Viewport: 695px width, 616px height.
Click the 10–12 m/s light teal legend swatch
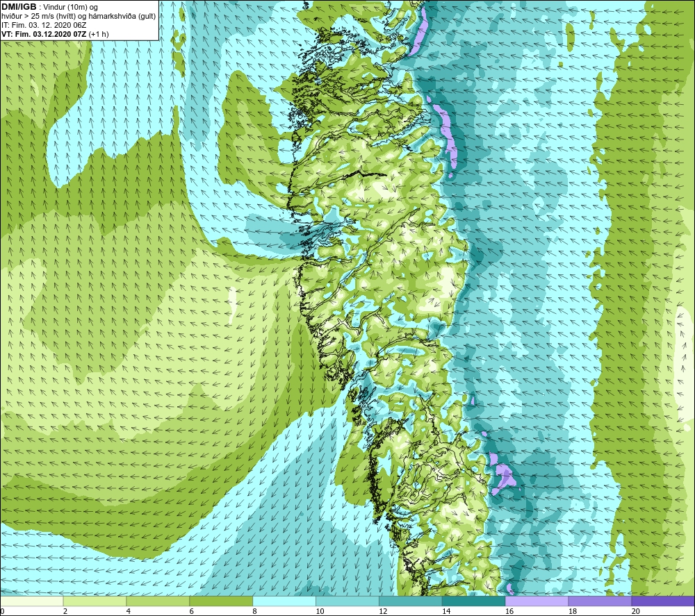(347, 601)
